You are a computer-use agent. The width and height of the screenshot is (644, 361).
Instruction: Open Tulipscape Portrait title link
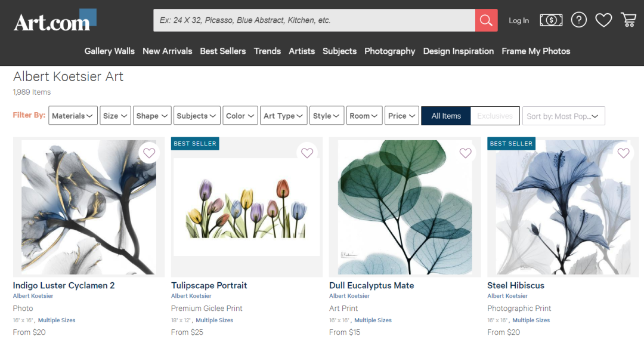[209, 285]
